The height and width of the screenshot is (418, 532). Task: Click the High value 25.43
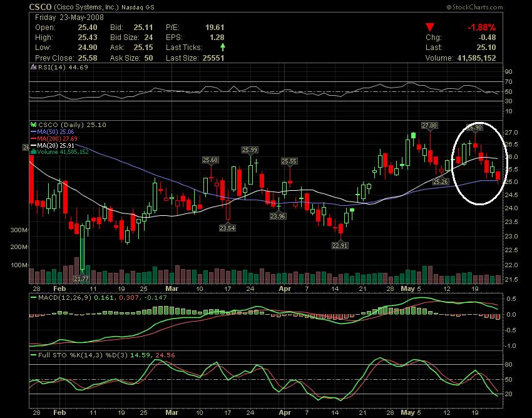[88, 38]
